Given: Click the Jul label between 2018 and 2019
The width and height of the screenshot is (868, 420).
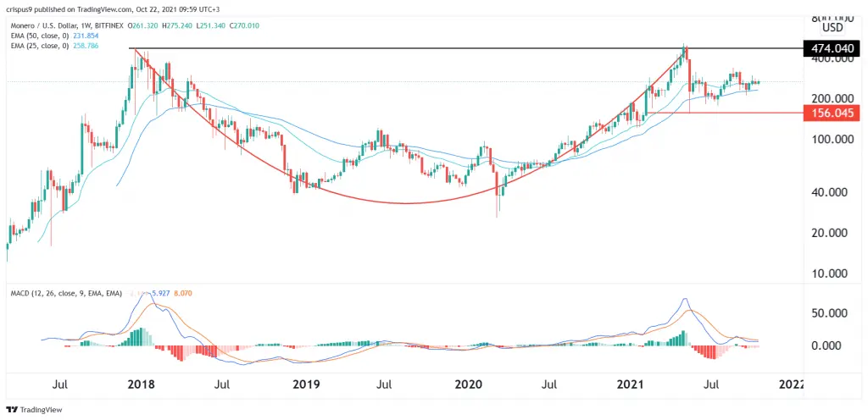Looking at the screenshot, I should tap(222, 383).
